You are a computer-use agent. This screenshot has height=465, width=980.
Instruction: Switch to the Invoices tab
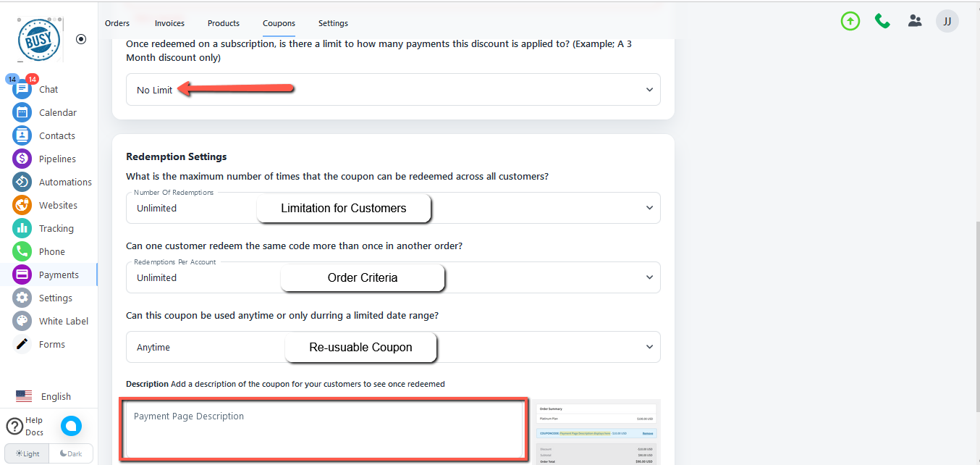[x=169, y=23]
